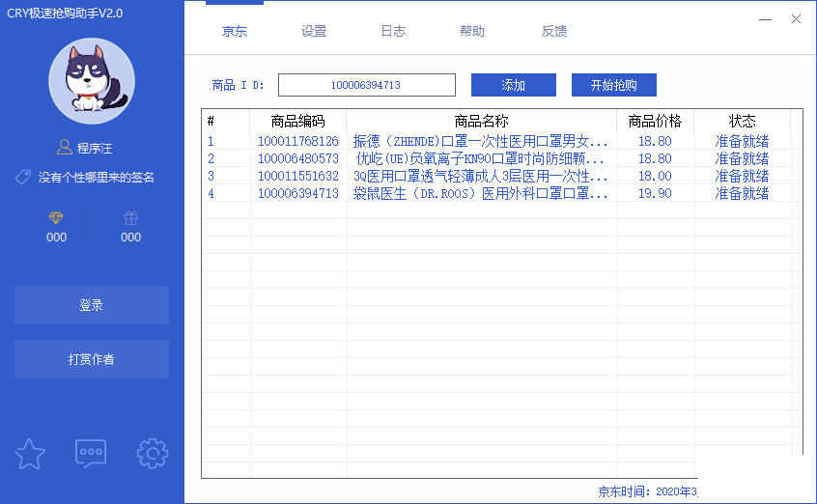Click the 振德(ZHENDE)口罩 product name
Viewport: 817px width, 504px height.
(480, 141)
